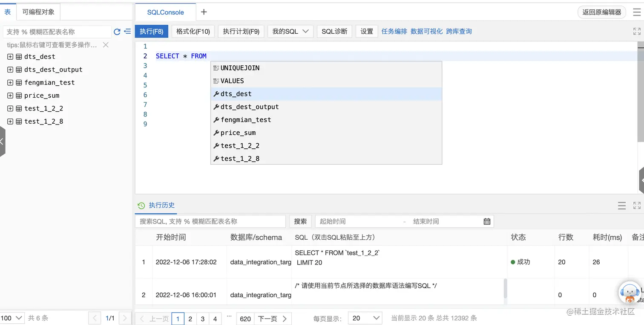Expand the execution history panel to fullscreen

coord(637,206)
